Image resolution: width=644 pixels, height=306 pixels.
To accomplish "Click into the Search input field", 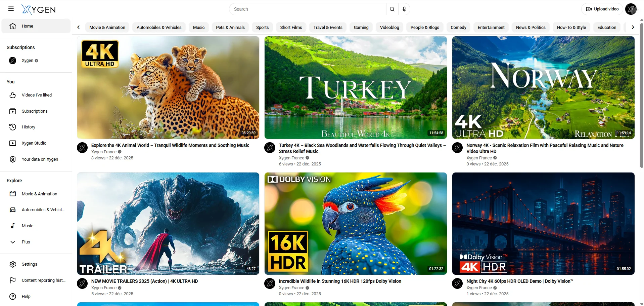I will tap(307, 9).
